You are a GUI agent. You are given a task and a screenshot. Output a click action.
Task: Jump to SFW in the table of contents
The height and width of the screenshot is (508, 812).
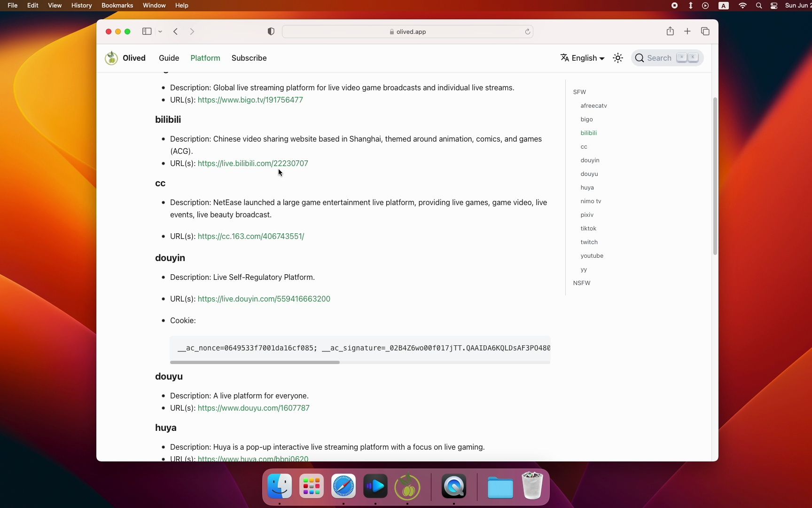click(x=579, y=92)
